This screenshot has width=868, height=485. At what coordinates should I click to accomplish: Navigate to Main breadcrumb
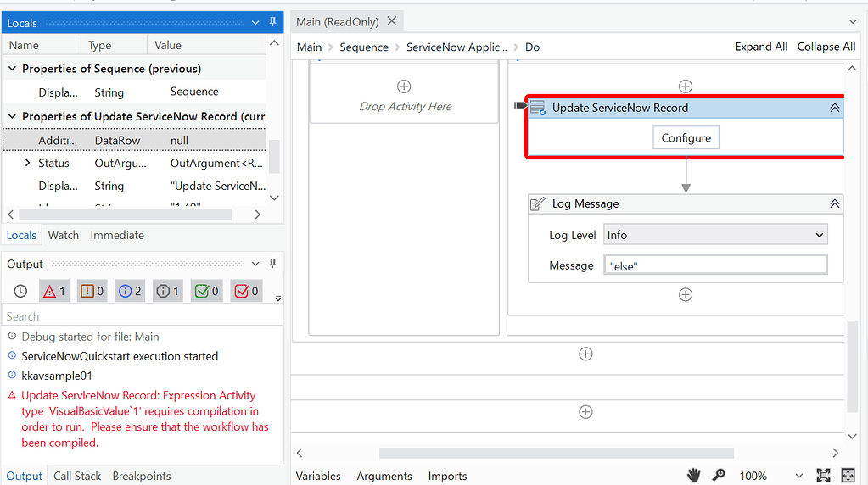(x=309, y=47)
